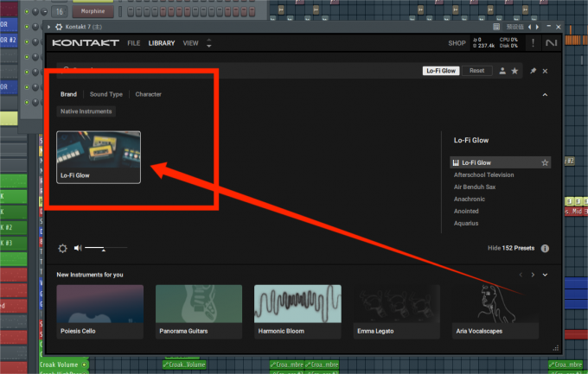
Task: Switch to the Sound Type tab
Action: tap(106, 94)
